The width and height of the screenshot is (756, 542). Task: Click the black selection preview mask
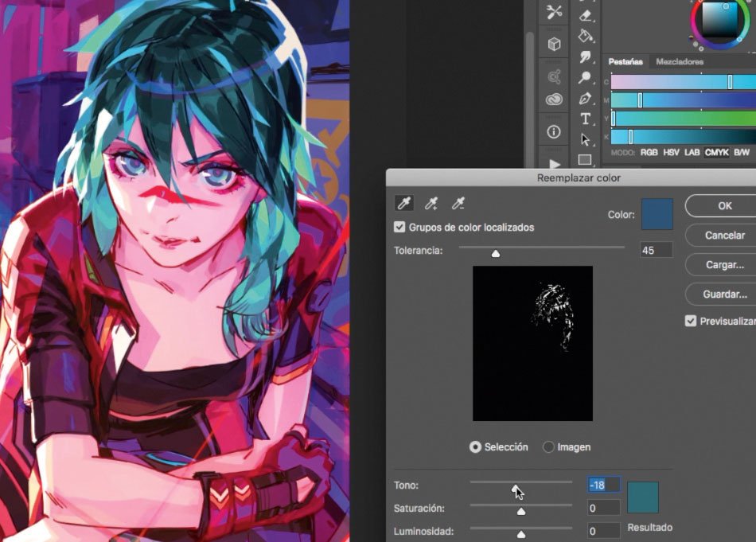(532, 343)
